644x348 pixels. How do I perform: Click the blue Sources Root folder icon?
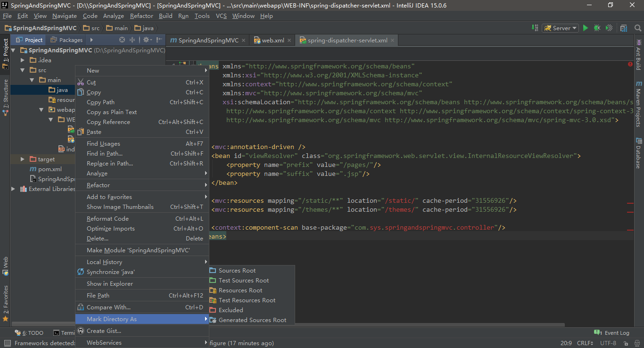[x=213, y=270]
